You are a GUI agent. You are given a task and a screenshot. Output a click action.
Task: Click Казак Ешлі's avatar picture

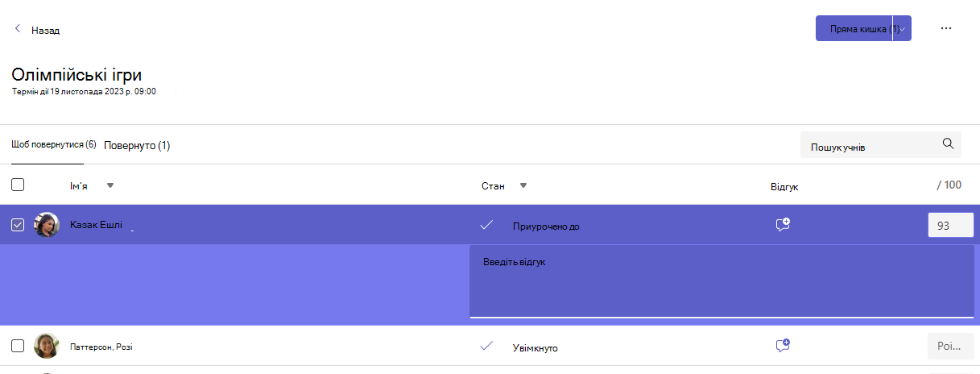coord(47,225)
